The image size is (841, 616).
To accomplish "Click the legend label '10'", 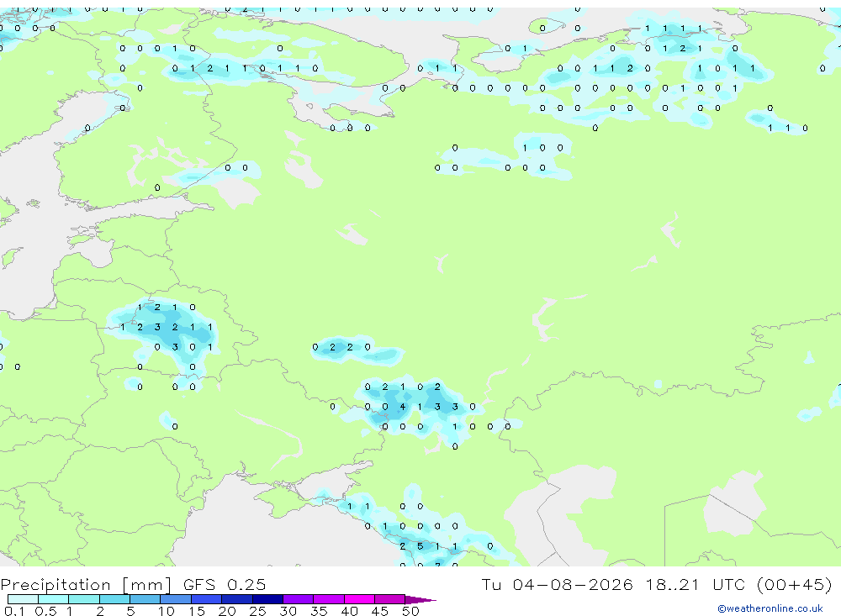I will pyautogui.click(x=167, y=611).
